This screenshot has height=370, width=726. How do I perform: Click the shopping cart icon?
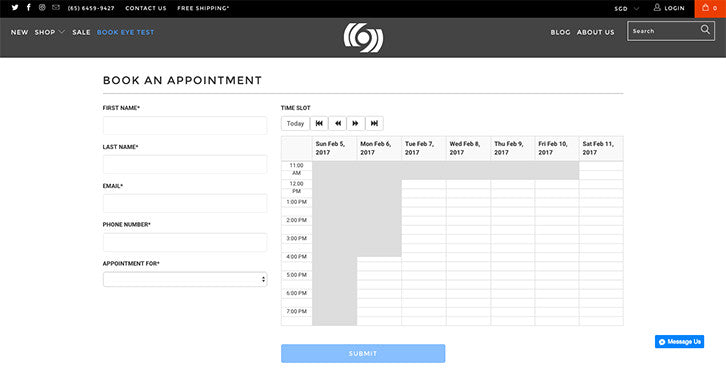click(706, 8)
